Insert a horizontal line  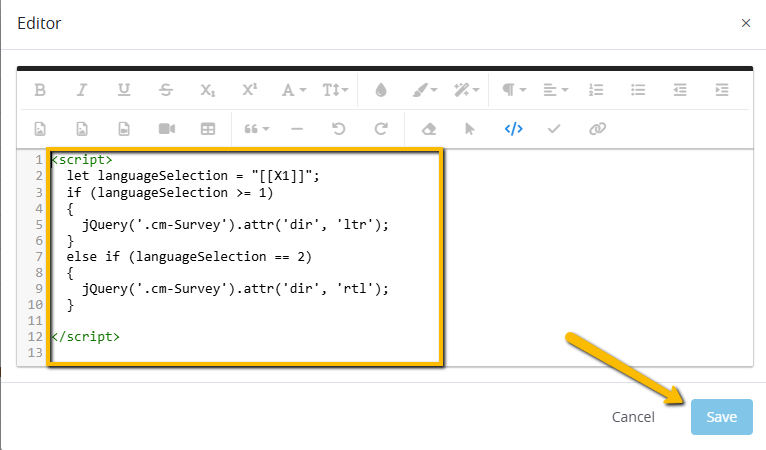(297, 129)
